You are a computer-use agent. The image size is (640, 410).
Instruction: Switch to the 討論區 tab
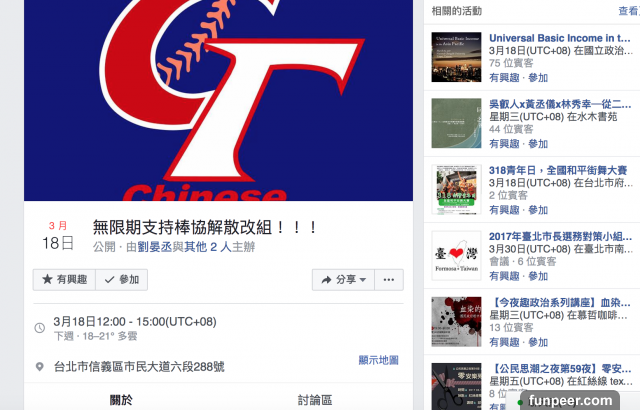coord(315,400)
